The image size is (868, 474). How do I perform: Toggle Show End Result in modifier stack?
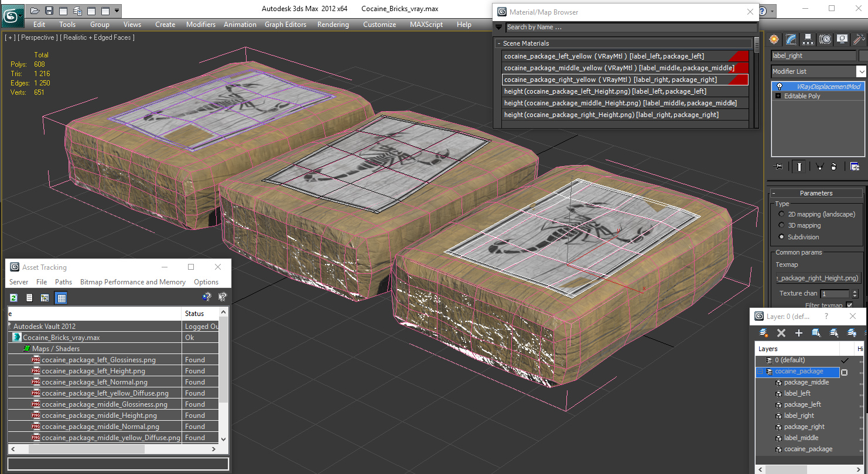click(x=799, y=167)
